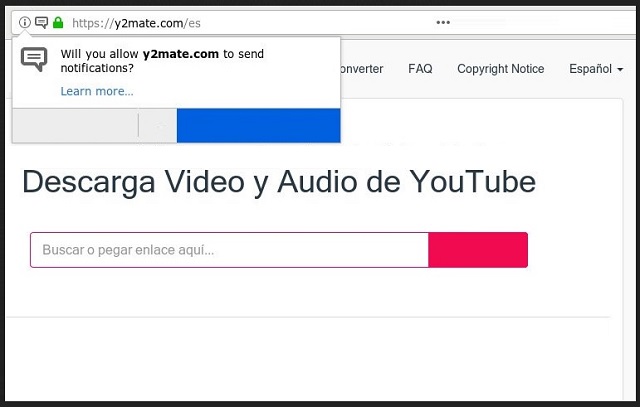Click the blue allow button in notification prompt
Viewport: 640px width, 407px height.
(x=259, y=126)
